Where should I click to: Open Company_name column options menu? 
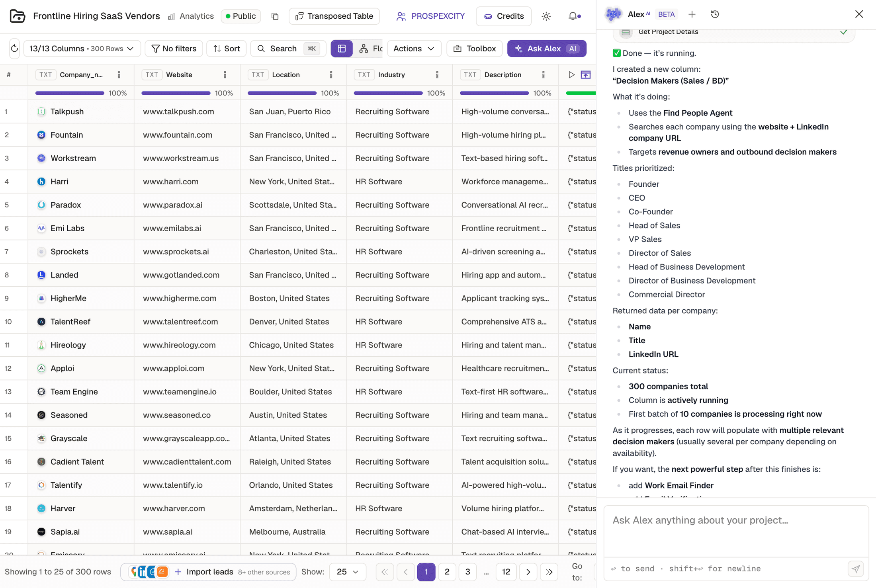(119, 75)
